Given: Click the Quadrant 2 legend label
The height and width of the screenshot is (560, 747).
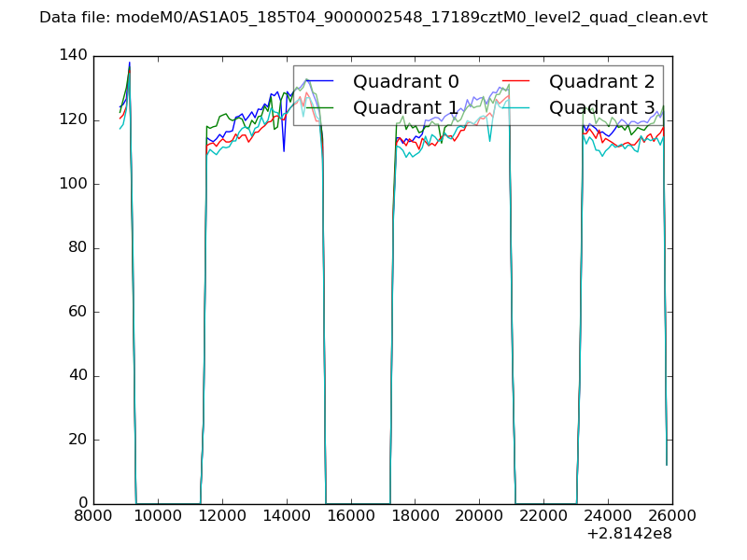Looking at the screenshot, I should [x=601, y=81].
